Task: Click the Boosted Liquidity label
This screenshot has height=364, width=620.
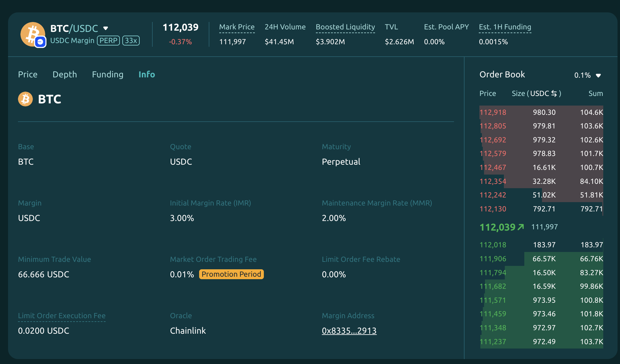Action: point(345,27)
